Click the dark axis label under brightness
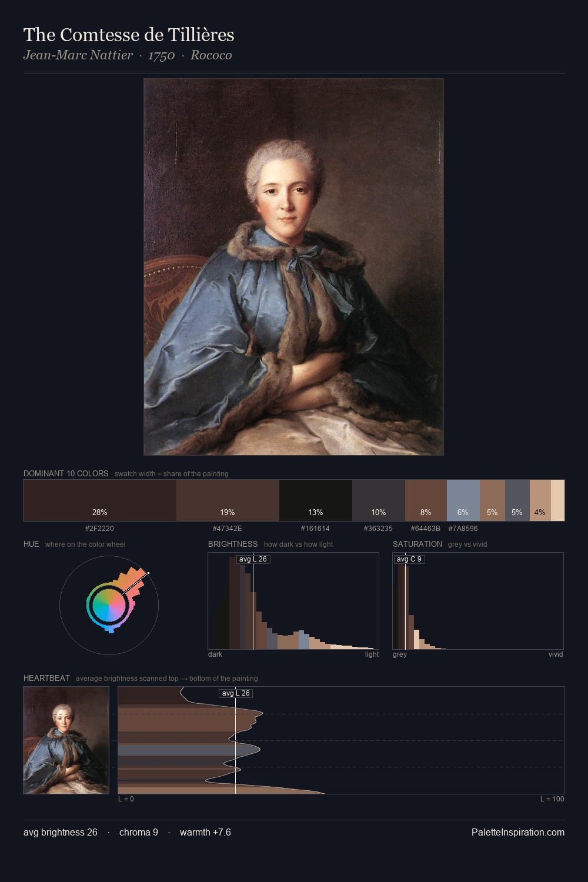Screen dimensions: 588x882 pos(215,654)
